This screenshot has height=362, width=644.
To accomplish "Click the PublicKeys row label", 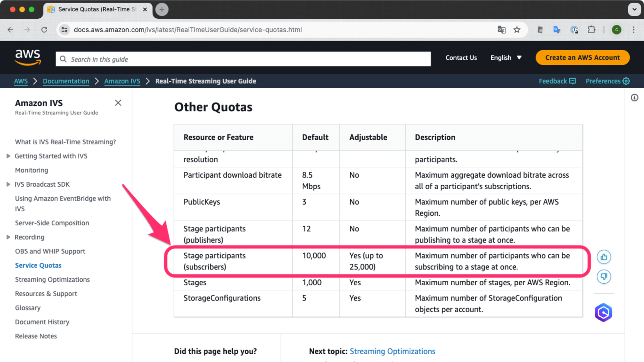I will point(202,202).
